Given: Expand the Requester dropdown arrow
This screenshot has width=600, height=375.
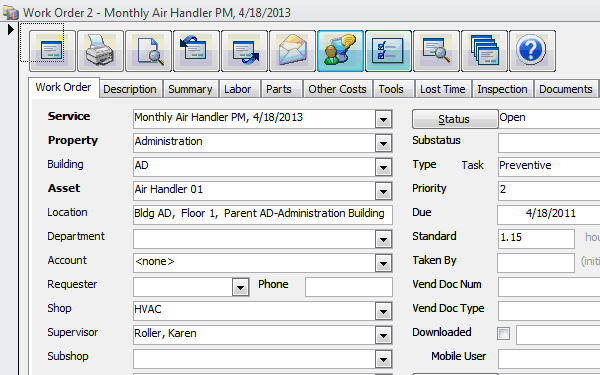Looking at the screenshot, I should coord(240,287).
